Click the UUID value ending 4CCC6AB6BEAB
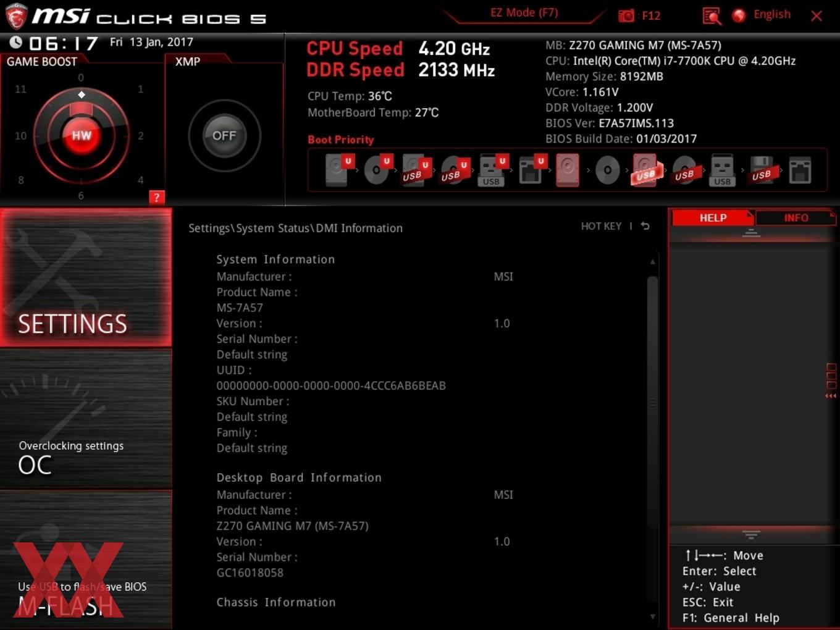 (331, 385)
